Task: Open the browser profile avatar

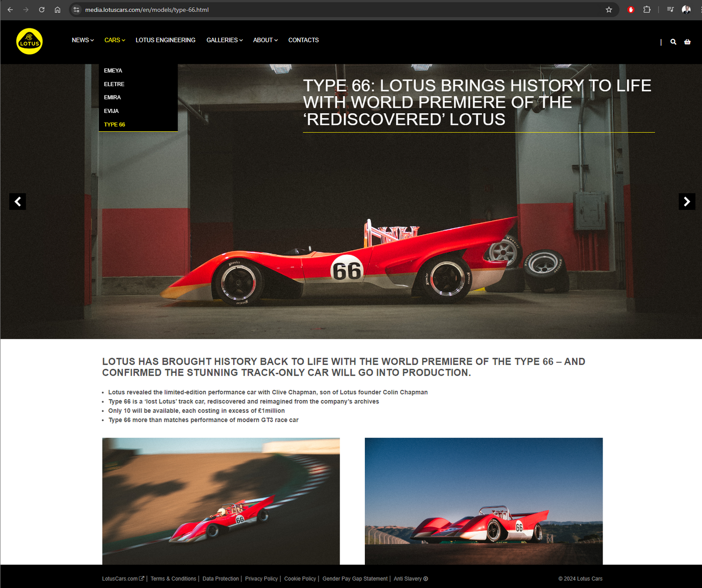Action: [686, 10]
